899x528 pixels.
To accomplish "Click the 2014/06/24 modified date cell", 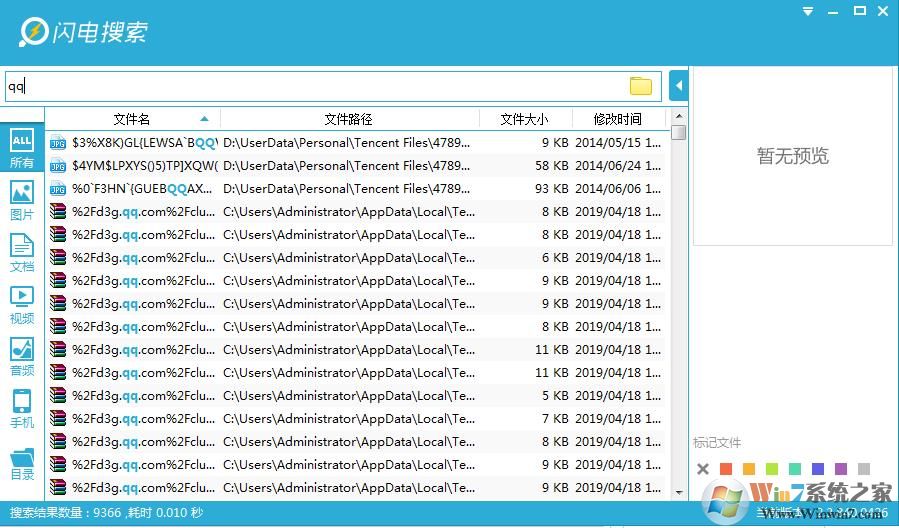I will point(618,166).
